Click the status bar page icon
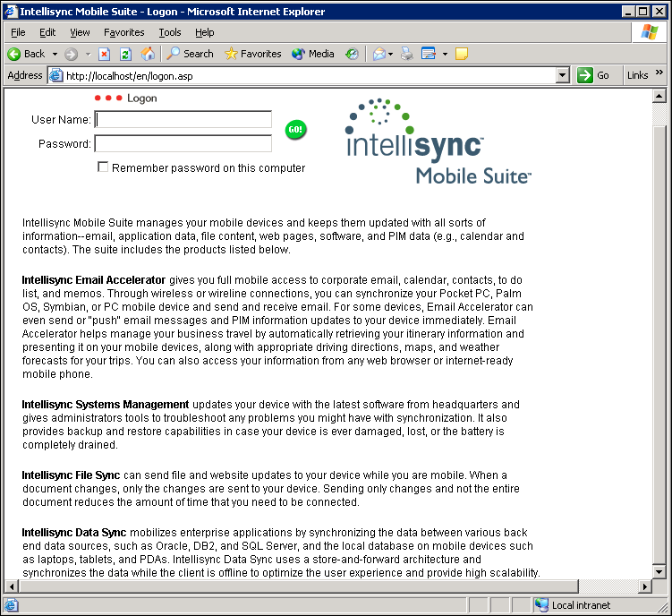 [11, 605]
